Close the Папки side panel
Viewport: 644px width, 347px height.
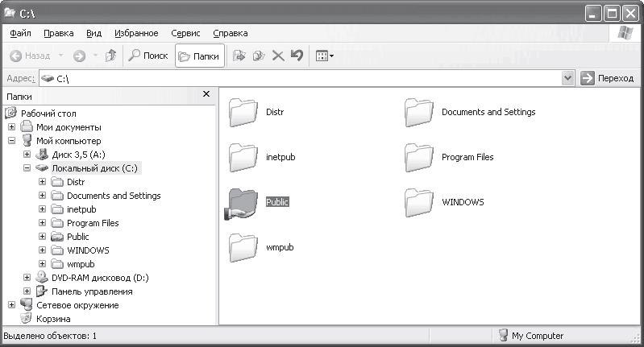(206, 94)
